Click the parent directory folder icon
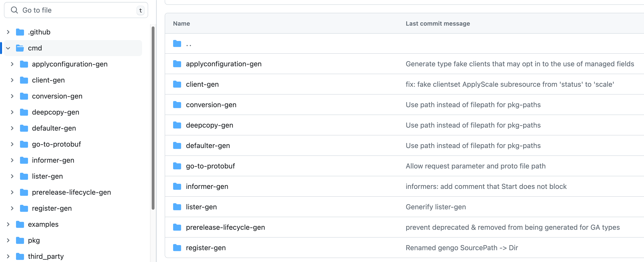The image size is (644, 262). click(177, 44)
